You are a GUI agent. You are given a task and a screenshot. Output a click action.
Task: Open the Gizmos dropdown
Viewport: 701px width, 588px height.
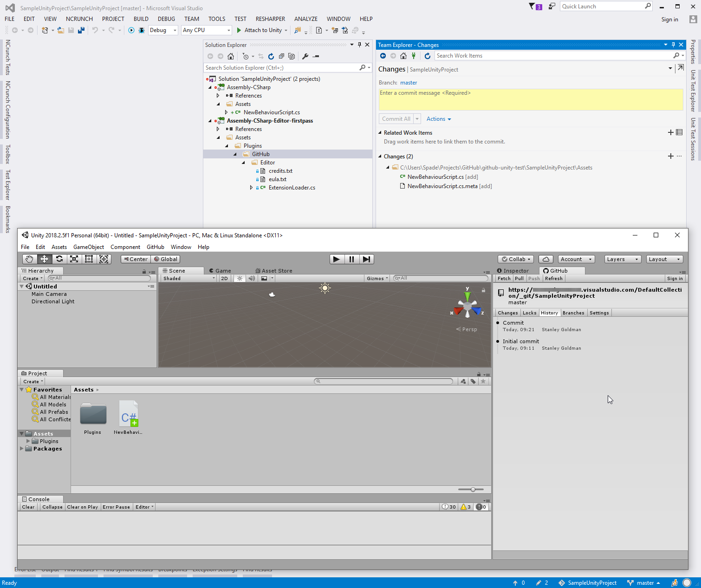pos(377,279)
